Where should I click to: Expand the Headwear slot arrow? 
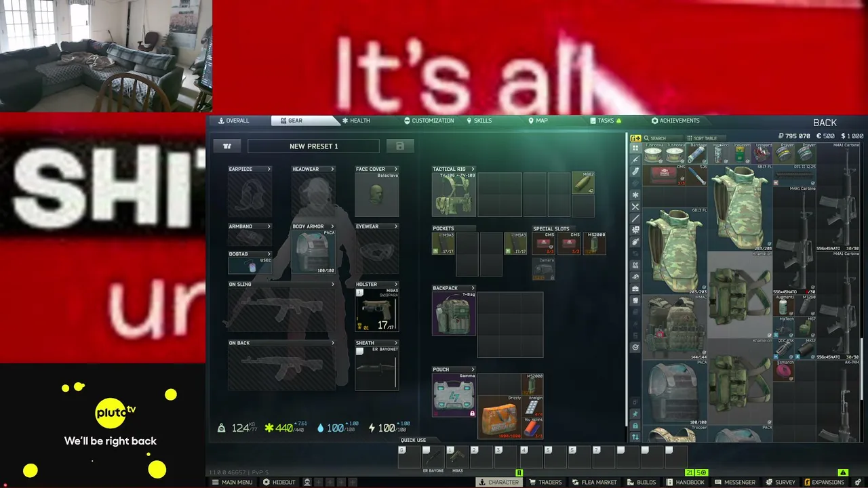click(332, 169)
